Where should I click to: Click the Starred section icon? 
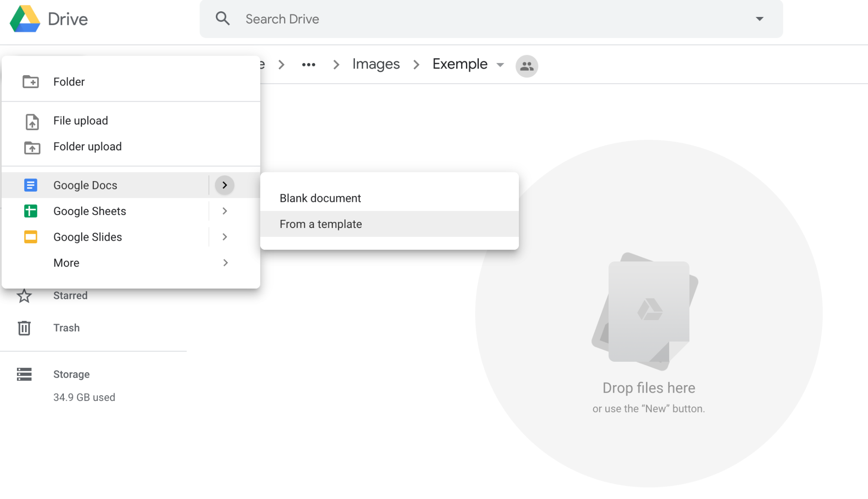pos(24,295)
